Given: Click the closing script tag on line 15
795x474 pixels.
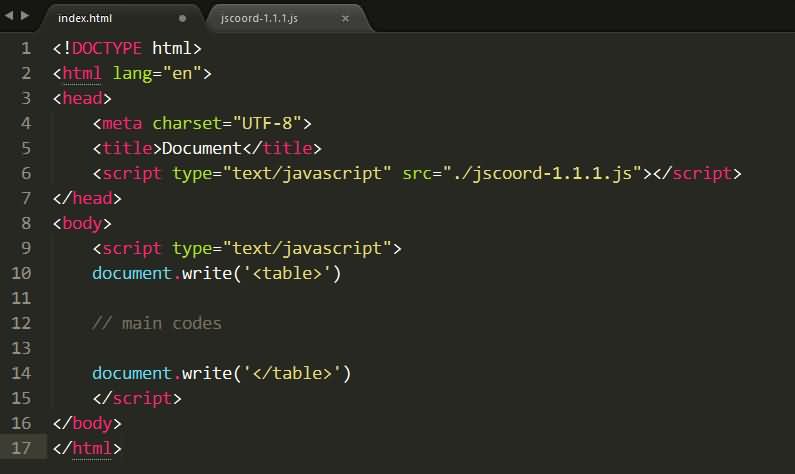Looking at the screenshot, I should pos(137,398).
